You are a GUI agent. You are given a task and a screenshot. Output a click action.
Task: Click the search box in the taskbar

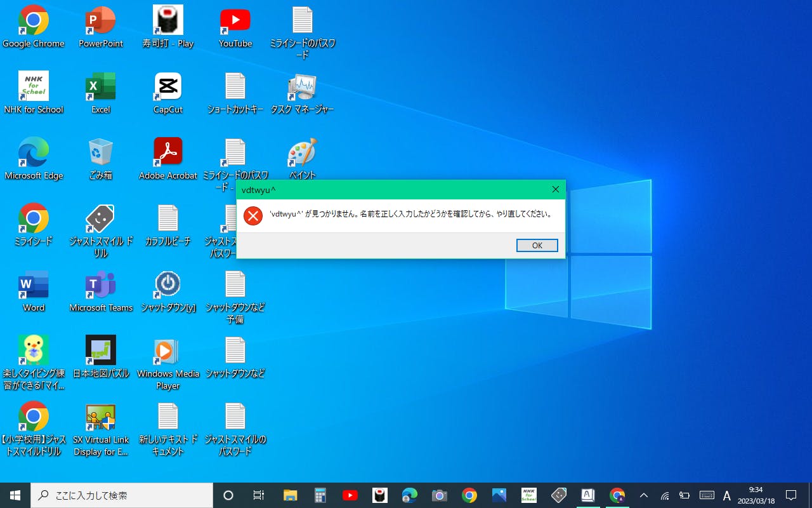(122, 495)
